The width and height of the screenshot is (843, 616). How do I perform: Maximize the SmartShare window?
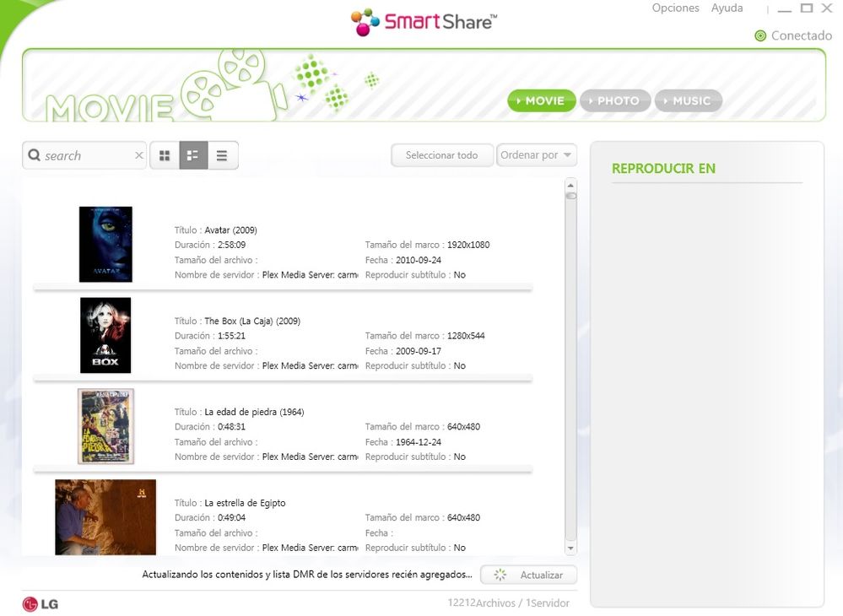[807, 8]
